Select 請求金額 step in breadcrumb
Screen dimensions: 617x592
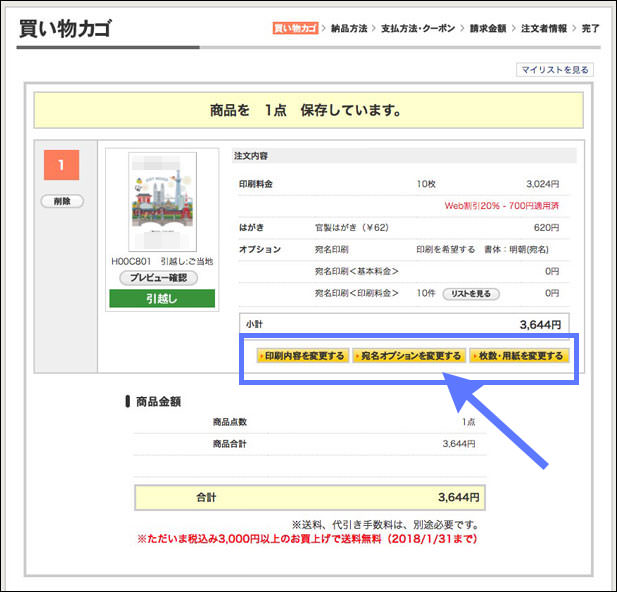[488, 28]
